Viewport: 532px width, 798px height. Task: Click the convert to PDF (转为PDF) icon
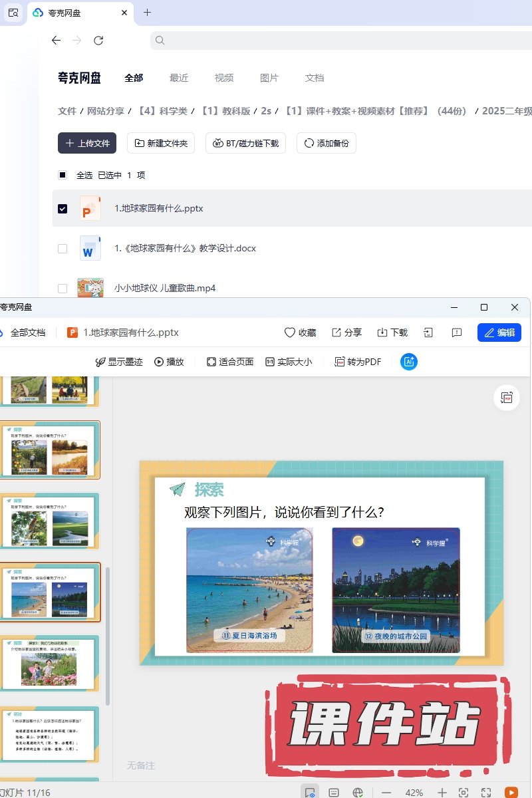[340, 362]
